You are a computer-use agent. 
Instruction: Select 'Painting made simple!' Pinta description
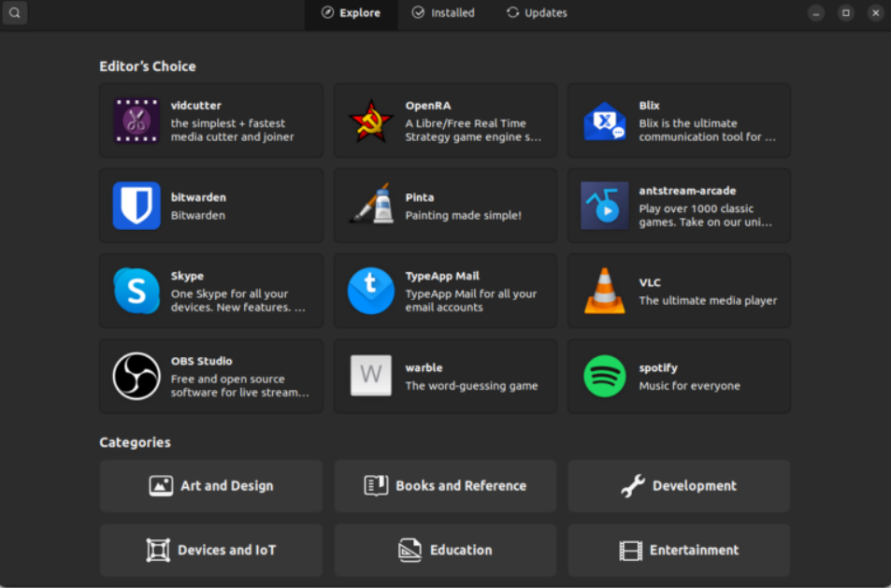click(x=463, y=215)
